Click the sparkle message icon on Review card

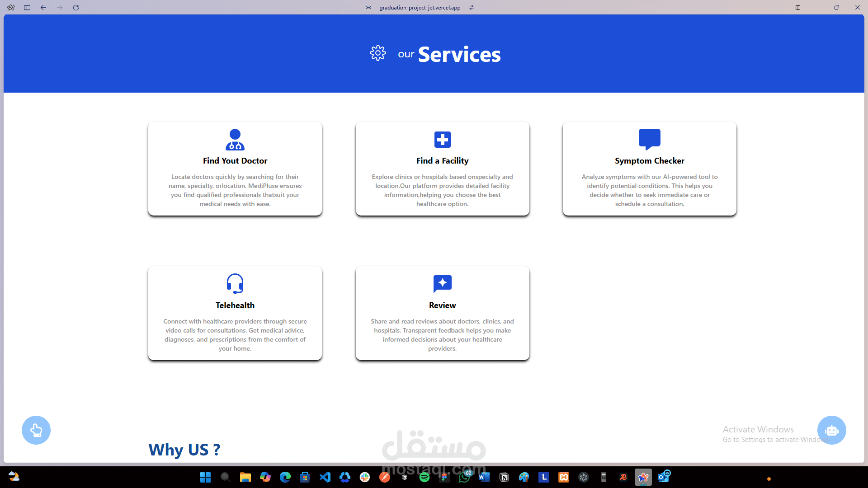pyautogui.click(x=443, y=284)
